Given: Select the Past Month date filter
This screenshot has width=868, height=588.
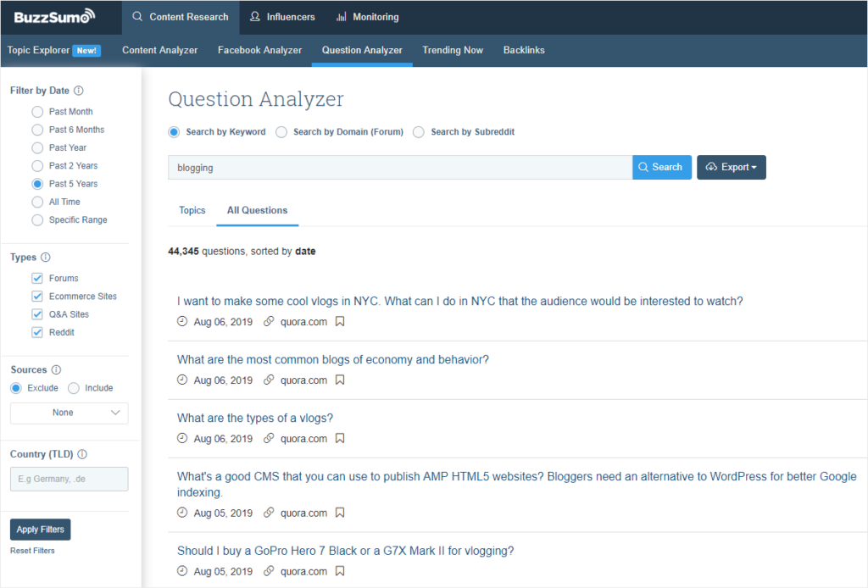Looking at the screenshot, I should tap(37, 111).
